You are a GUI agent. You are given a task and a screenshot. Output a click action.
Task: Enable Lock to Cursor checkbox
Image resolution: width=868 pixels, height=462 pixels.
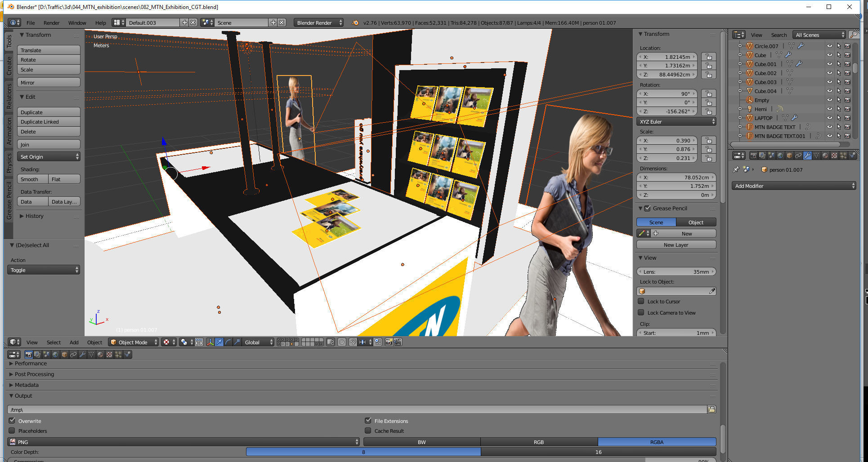click(641, 301)
